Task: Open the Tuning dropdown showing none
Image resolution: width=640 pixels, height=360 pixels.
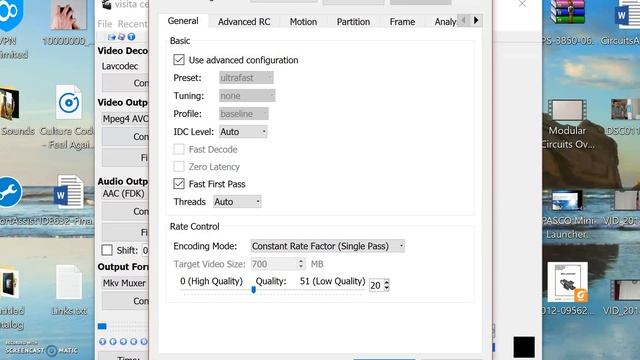Action: click(x=247, y=96)
